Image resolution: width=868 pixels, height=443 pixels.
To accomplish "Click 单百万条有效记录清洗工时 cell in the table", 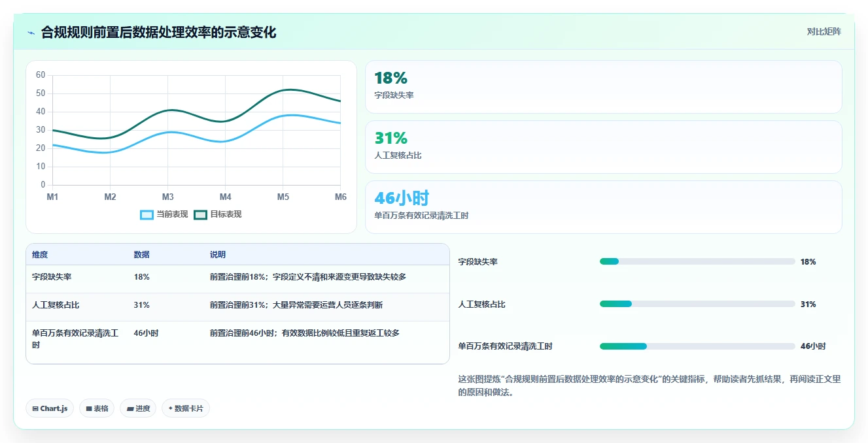I will (x=75, y=339).
